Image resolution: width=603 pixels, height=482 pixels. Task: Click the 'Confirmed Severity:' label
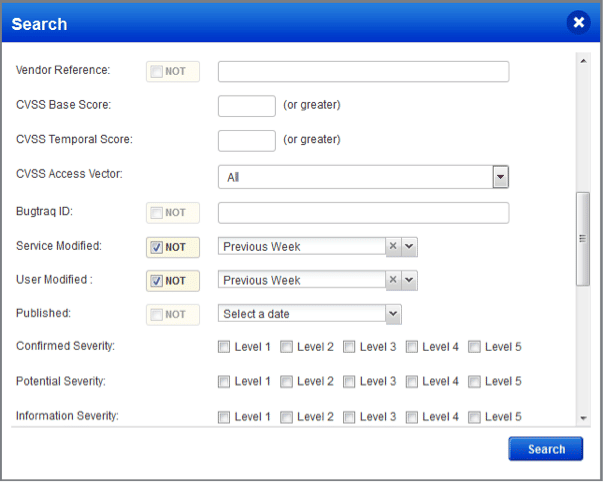point(65,346)
